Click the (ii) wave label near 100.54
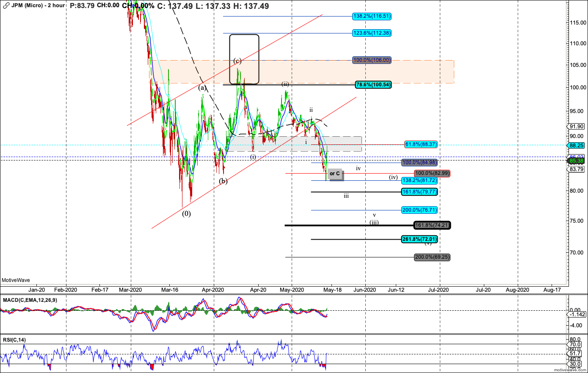Viewport: 588px width, 373px height. pos(285,84)
